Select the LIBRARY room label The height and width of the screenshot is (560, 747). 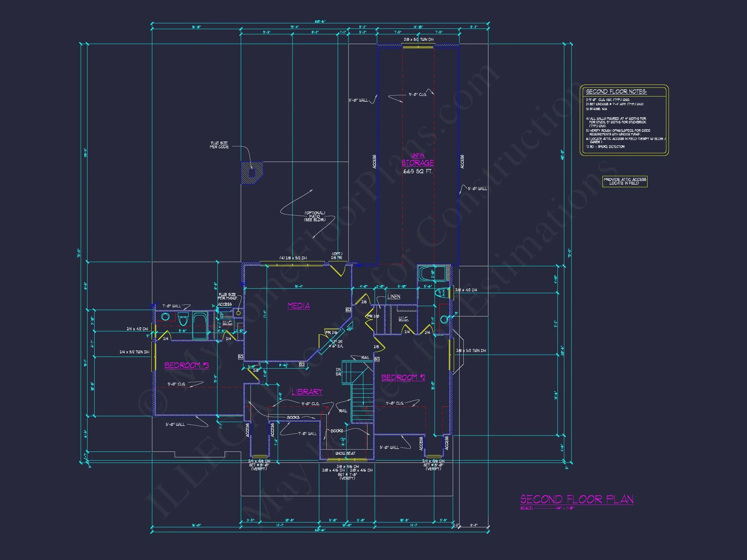[307, 392]
